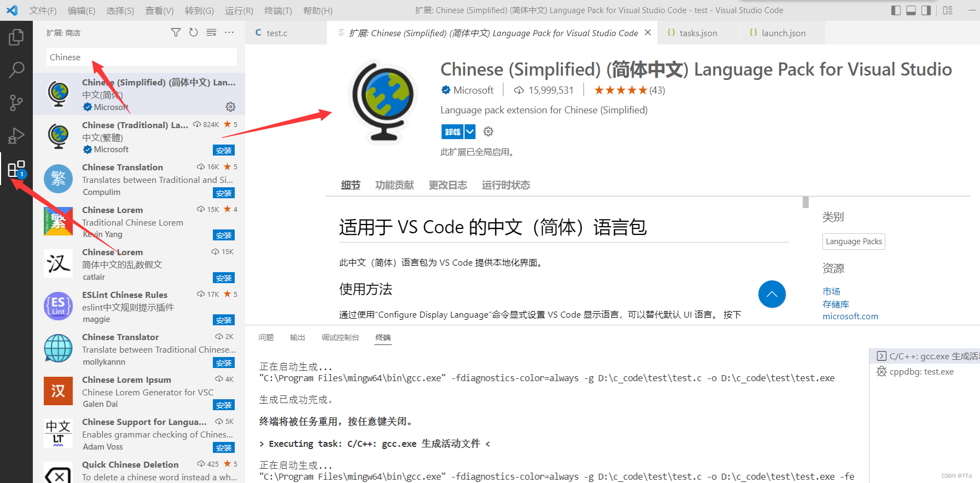The height and width of the screenshot is (483, 980).
Task: Switch to launch.json editor tab
Action: pyautogui.click(x=783, y=33)
